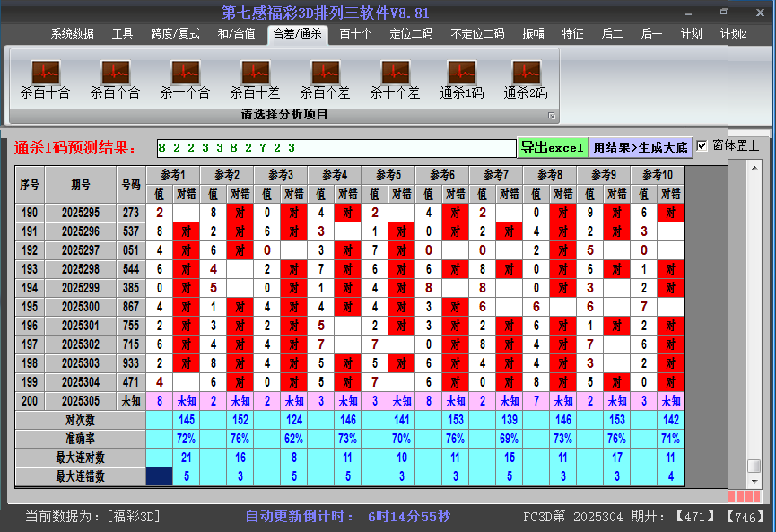Viewport: 776px width, 532px height.
Task: Launch the 杀十个差 analysis
Action: [395, 73]
